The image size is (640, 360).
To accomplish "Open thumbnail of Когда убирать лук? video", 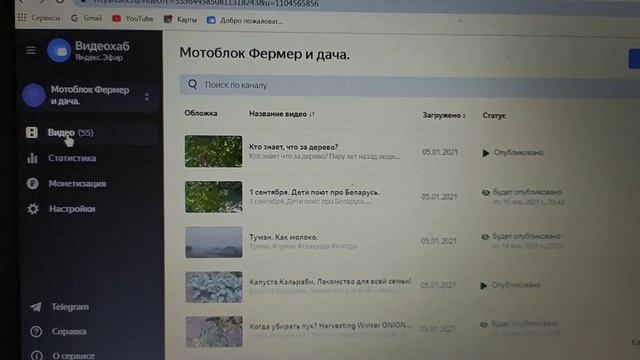I will 214,331.
